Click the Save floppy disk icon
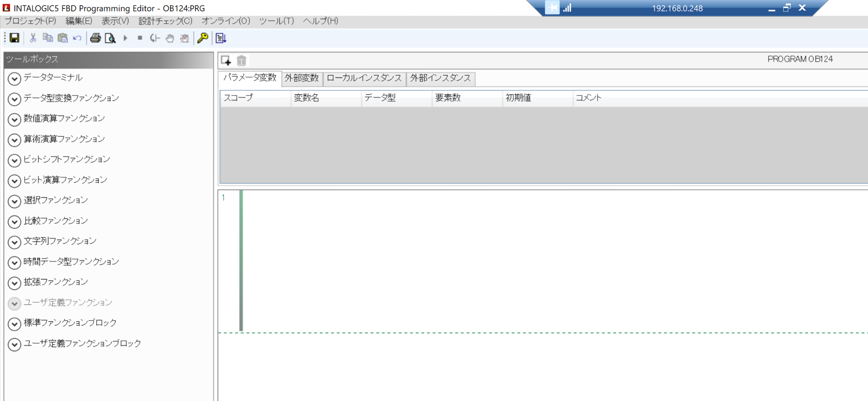This screenshot has height=401, width=868. 14,38
